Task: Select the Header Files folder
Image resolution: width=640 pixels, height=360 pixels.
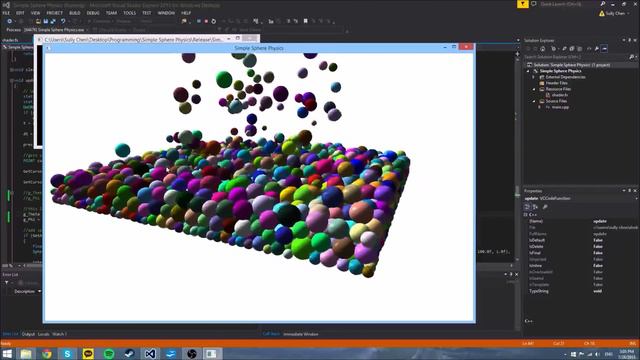Action: [556, 83]
